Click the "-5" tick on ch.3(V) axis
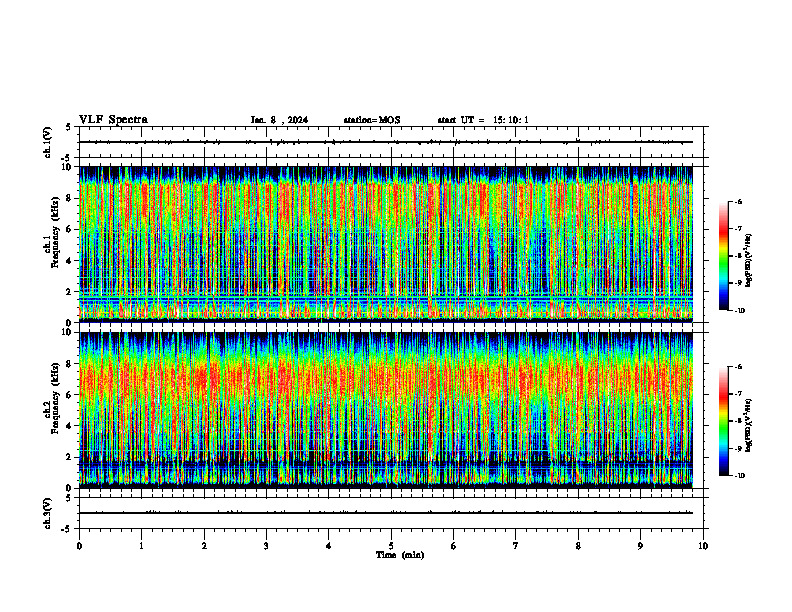This screenshot has height=612, width=792. click(x=67, y=529)
